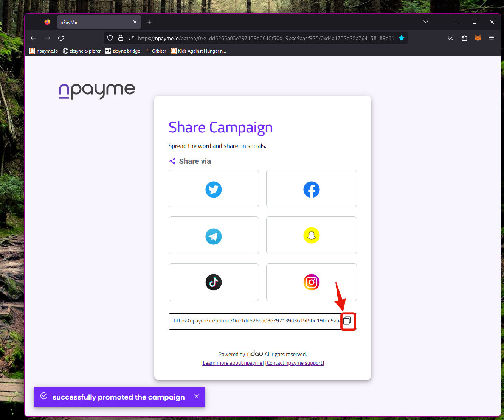
Task: Open Firefox View icon
Action: (47, 22)
